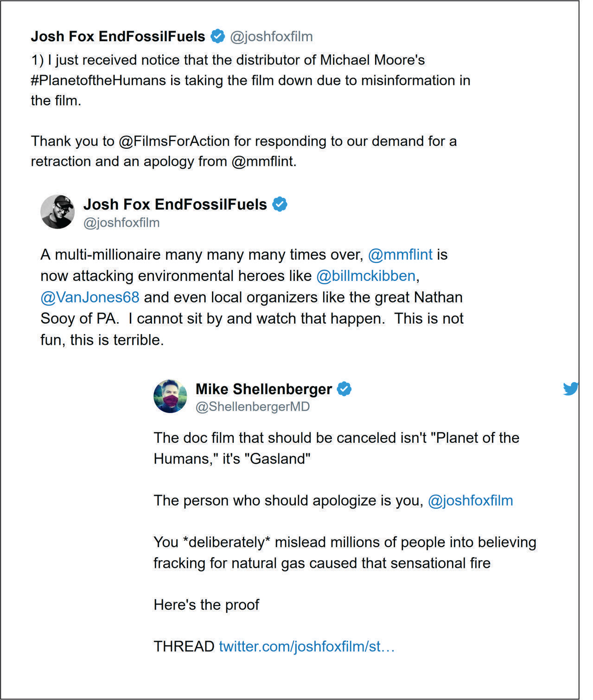Click the top Josh Fox EndFossilFuels display name
The width and height of the screenshot is (593, 700).
coord(118,36)
